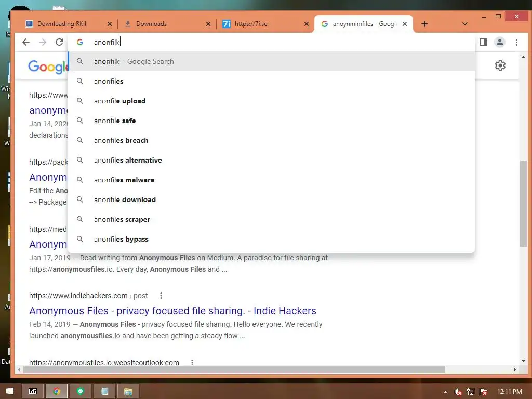This screenshot has height=399, width=532.
Task: Open 'Anonymous Files - privacy focused file sharing' result
Action: click(172, 311)
